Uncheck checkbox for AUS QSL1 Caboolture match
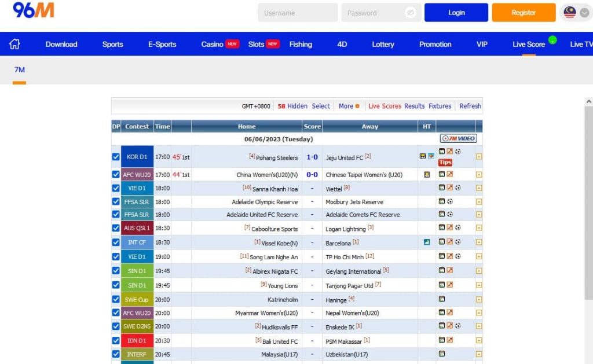This screenshot has height=364, width=593. pyautogui.click(x=116, y=228)
